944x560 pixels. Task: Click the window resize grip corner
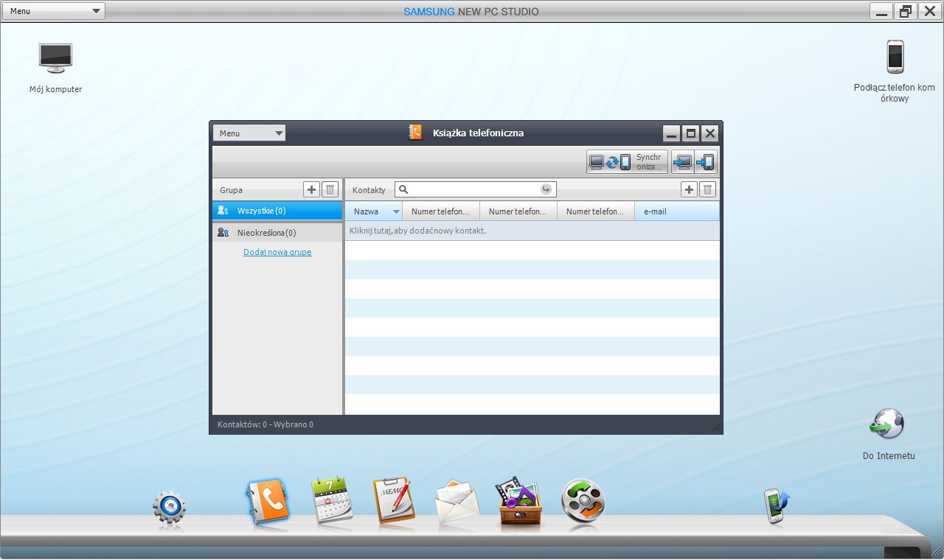tap(716, 427)
